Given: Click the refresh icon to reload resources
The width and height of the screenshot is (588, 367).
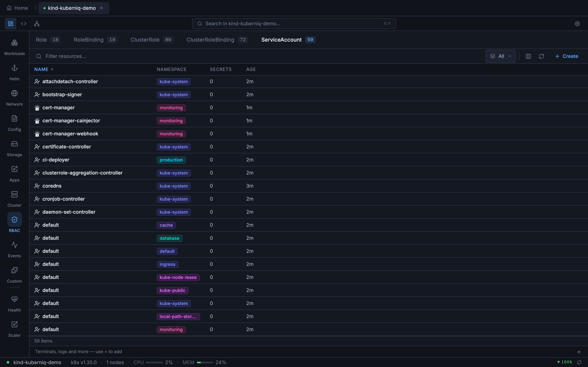Looking at the screenshot, I should click(542, 56).
